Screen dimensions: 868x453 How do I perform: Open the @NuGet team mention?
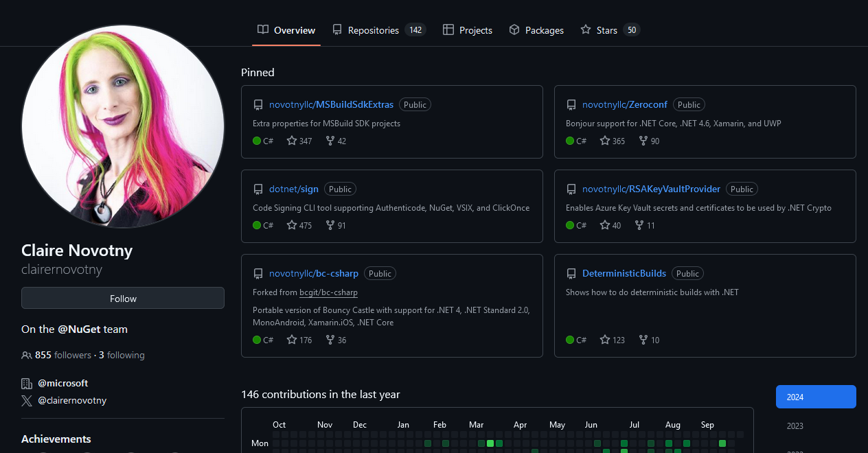tap(79, 329)
